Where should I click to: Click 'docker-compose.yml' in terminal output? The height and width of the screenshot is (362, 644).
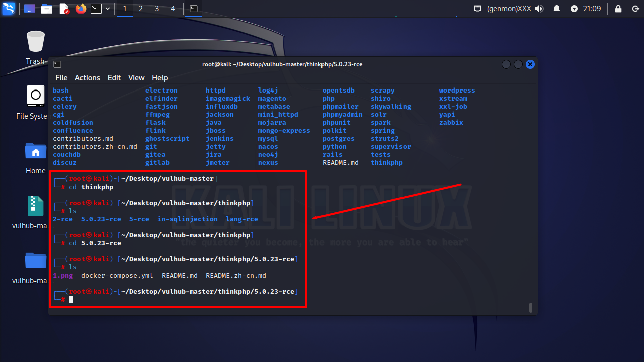(117, 275)
